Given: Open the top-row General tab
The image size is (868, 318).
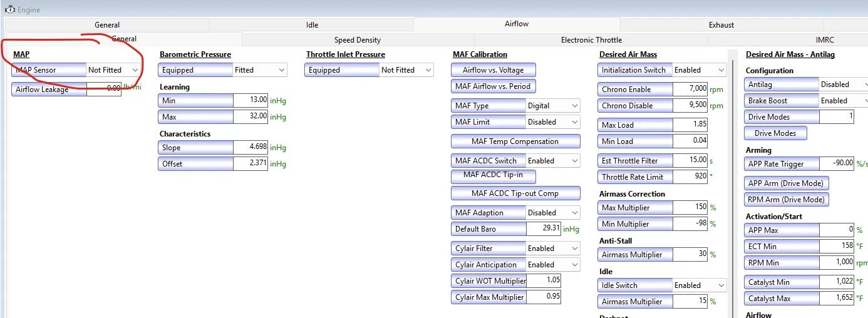Looking at the screenshot, I should 107,25.
